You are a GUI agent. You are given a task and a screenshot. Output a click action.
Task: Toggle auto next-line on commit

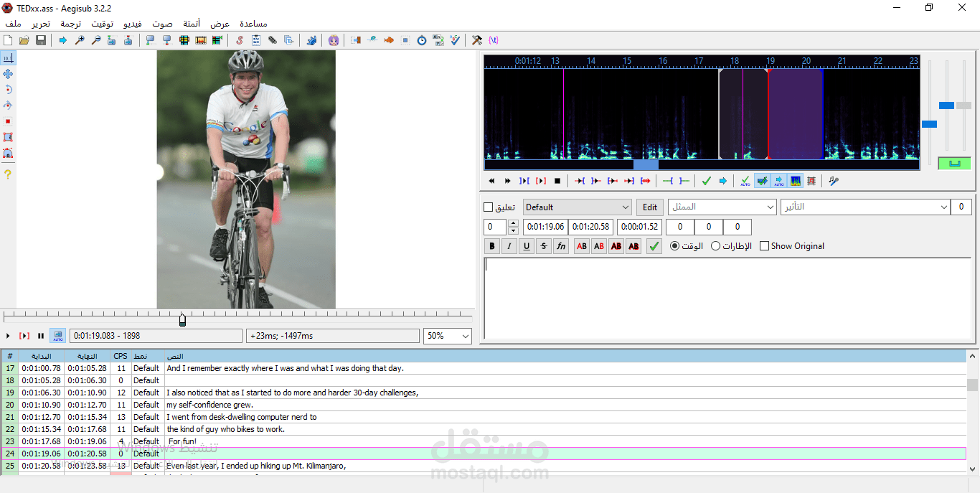pyautogui.click(x=762, y=181)
